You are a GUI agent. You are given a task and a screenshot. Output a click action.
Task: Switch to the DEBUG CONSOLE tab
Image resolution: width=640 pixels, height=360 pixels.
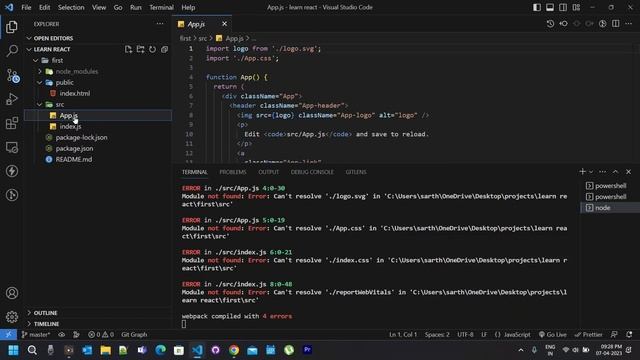coord(312,172)
